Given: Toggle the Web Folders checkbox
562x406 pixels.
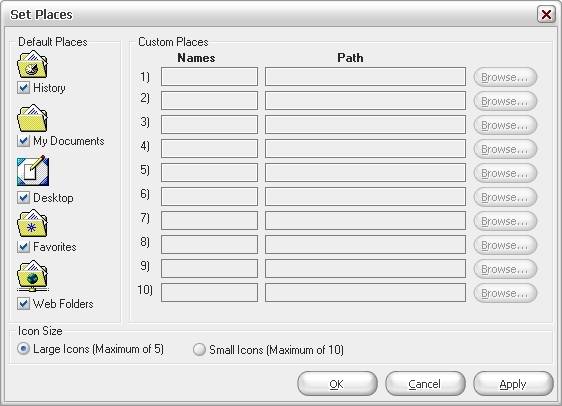Looking at the screenshot, I should click(x=23, y=304).
